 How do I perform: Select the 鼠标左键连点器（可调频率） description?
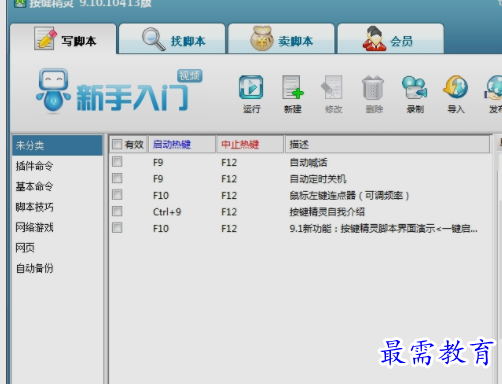[349, 195]
